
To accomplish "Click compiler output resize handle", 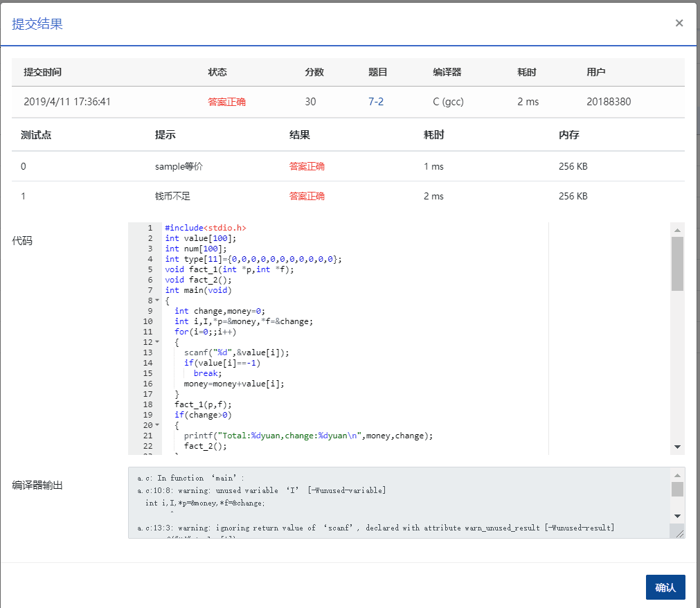I will pos(680,533).
